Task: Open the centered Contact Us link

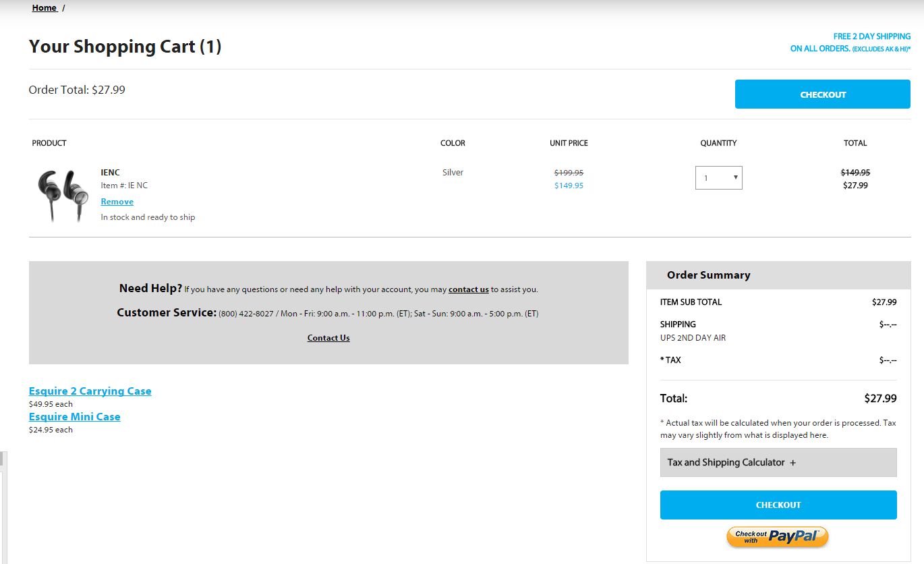Action: click(328, 338)
